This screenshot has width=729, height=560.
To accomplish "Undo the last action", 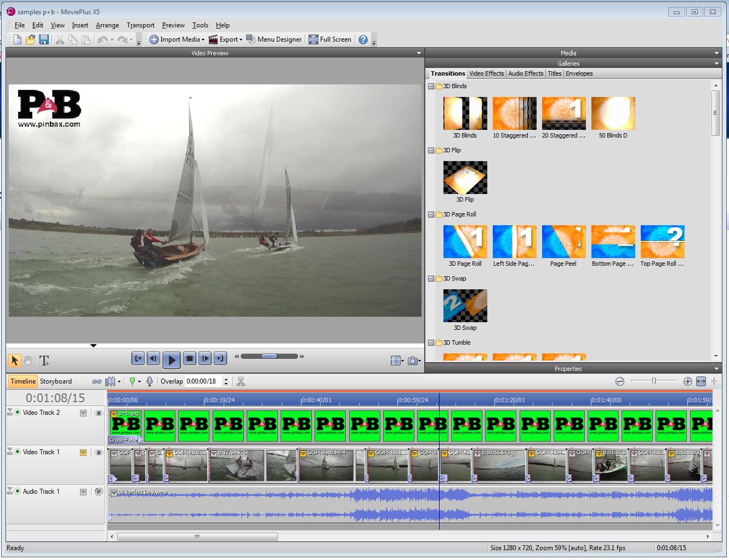I will pyautogui.click(x=102, y=39).
